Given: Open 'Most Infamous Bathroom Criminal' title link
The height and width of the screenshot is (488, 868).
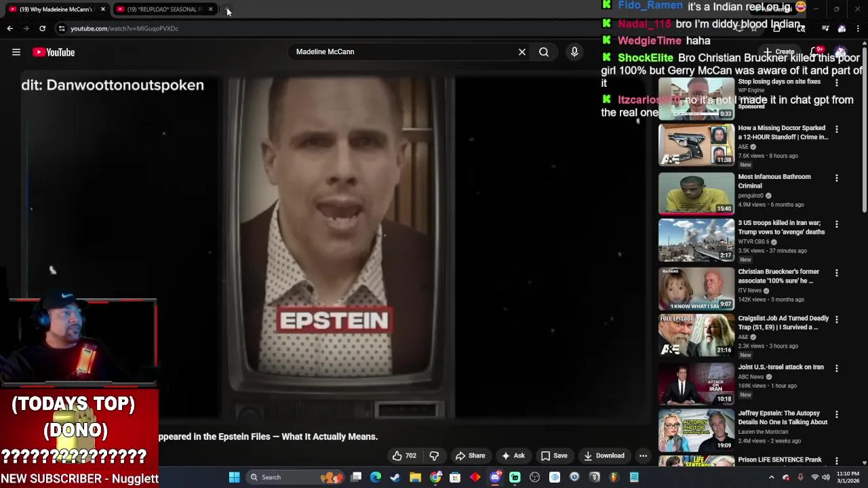Looking at the screenshot, I should point(774,181).
